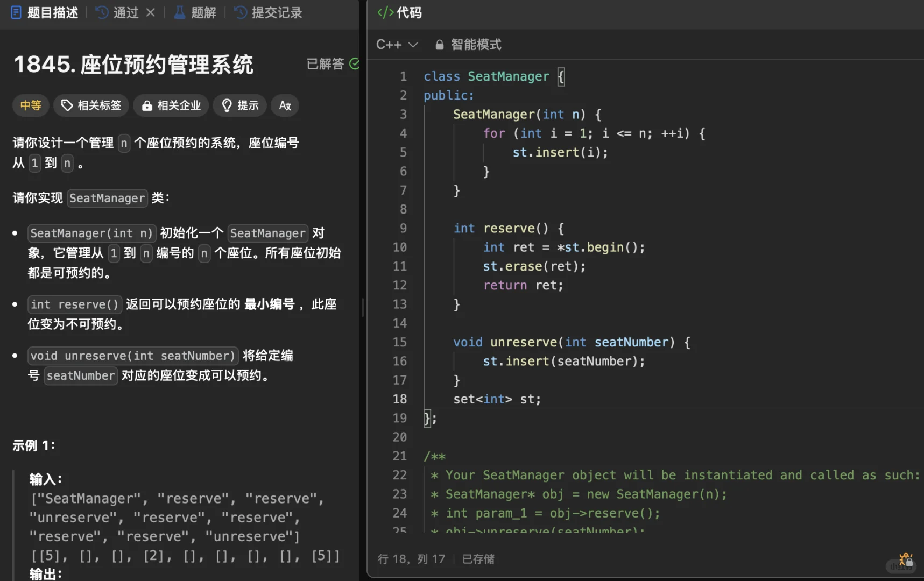
Task: Open the debugger bug icon at bottom right
Action: pyautogui.click(x=906, y=559)
